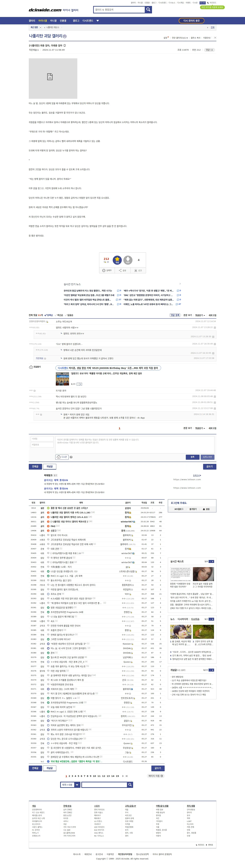Advance the 실시간 베스트 pager arrow
The image size is (245, 868).
(213, 561)
